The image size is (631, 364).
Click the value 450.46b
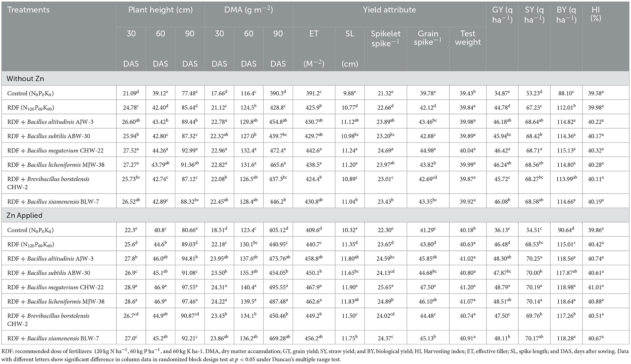[x=278, y=316]
